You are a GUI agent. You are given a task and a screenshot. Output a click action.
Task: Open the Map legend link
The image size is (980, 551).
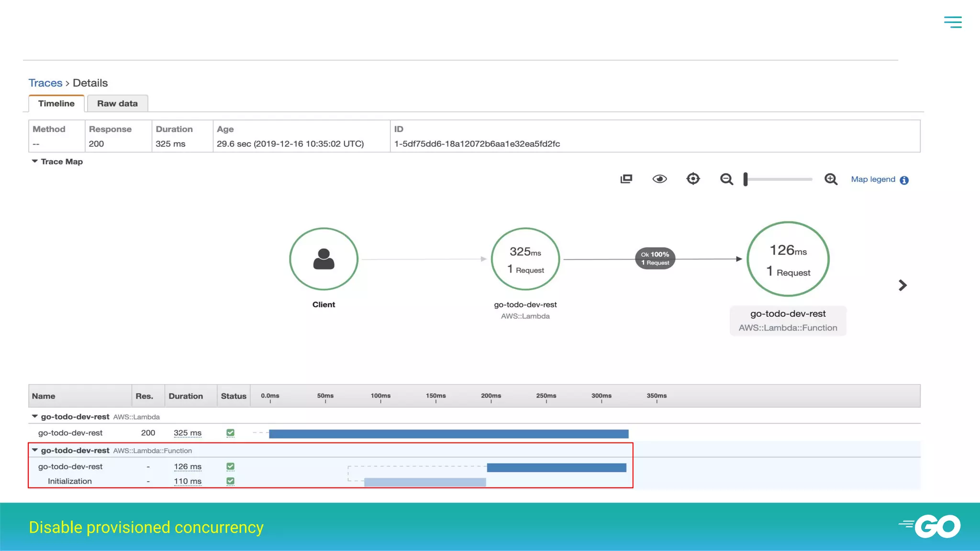coord(873,179)
